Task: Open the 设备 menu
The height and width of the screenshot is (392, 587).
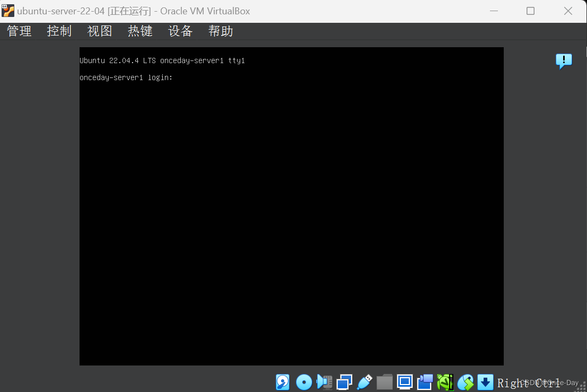Action: (180, 31)
